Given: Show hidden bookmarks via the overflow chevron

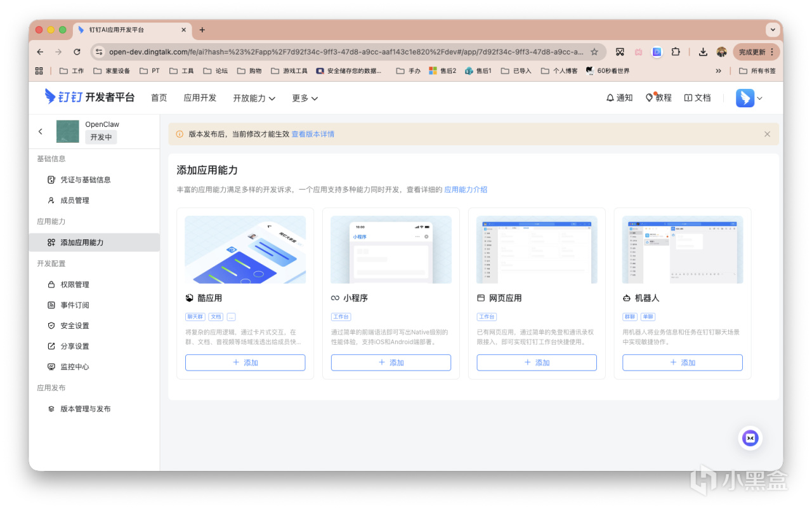Looking at the screenshot, I should [718, 71].
